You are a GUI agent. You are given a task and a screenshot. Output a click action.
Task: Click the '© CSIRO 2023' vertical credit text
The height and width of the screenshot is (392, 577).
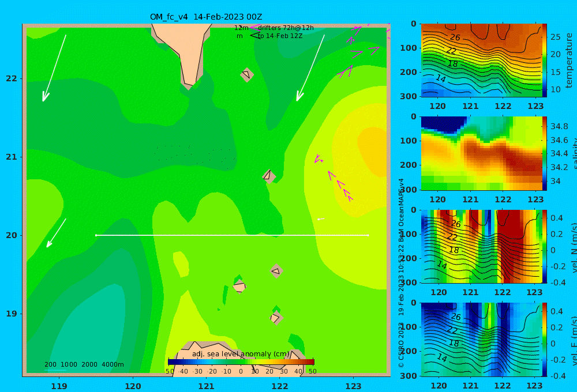pos(401,345)
